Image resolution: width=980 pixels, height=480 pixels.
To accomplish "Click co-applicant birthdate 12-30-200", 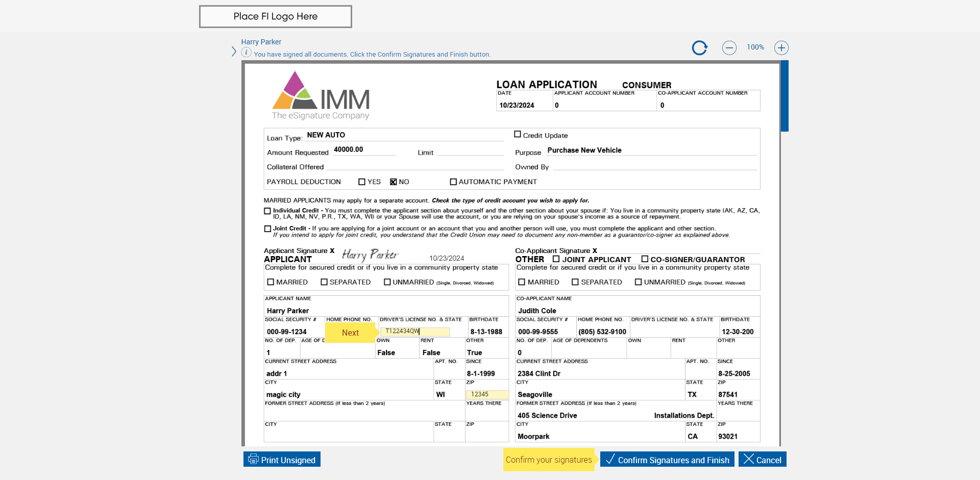I will click(738, 332).
